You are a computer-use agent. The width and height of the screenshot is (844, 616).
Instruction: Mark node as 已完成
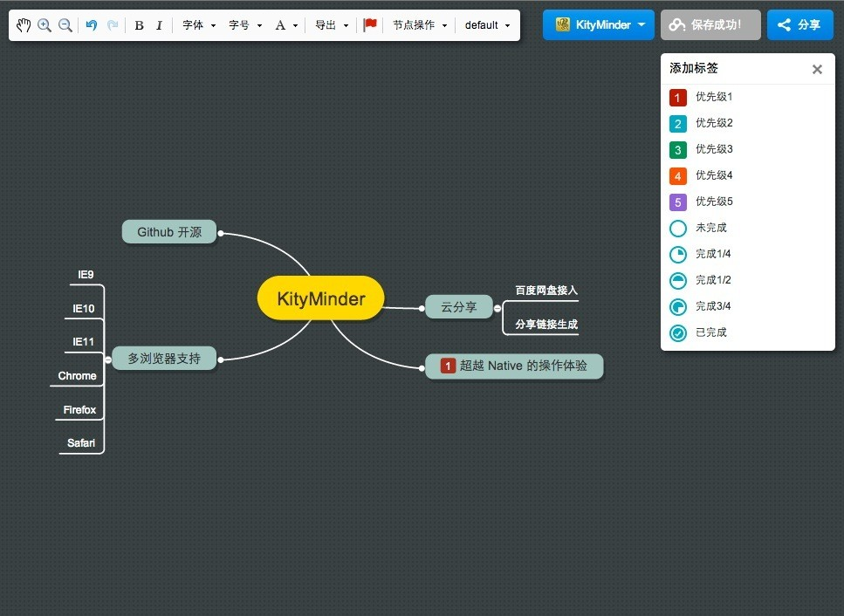click(678, 333)
